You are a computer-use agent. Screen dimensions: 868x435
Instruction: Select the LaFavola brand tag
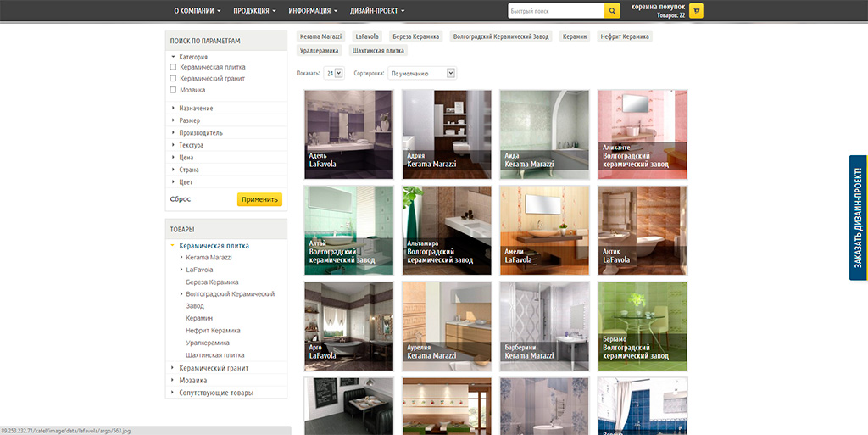tap(367, 36)
